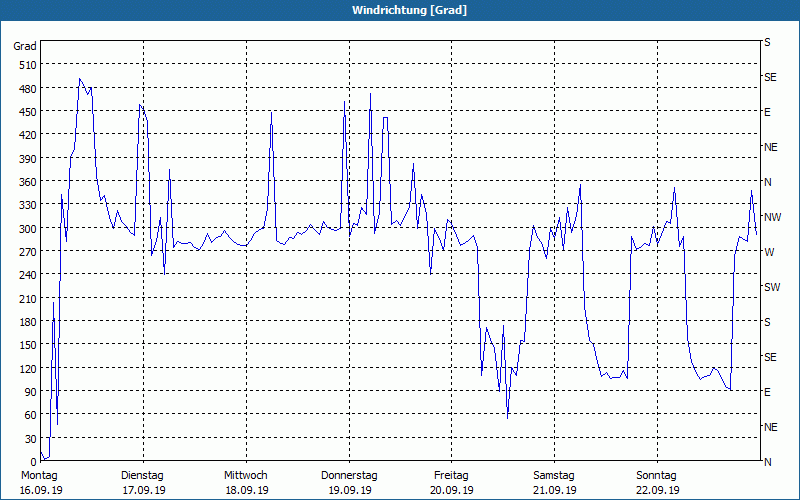
Task: Click the 0 value on left axis
Action: [x=34, y=462]
